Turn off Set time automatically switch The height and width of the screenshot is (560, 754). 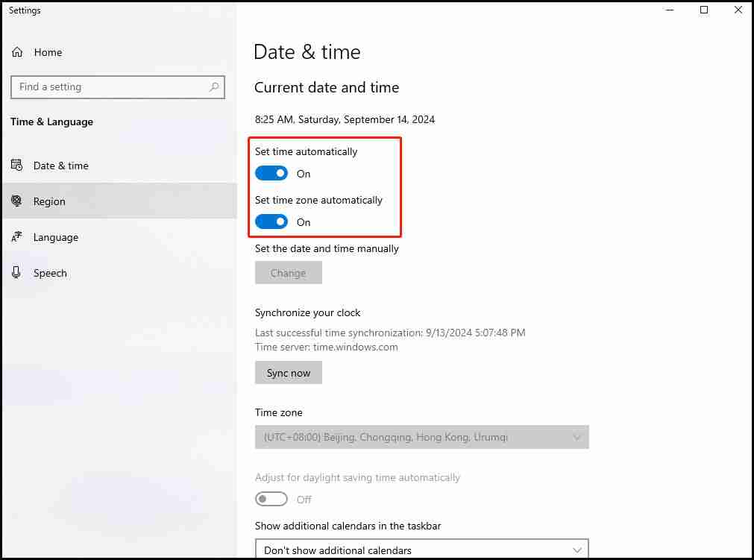click(271, 173)
